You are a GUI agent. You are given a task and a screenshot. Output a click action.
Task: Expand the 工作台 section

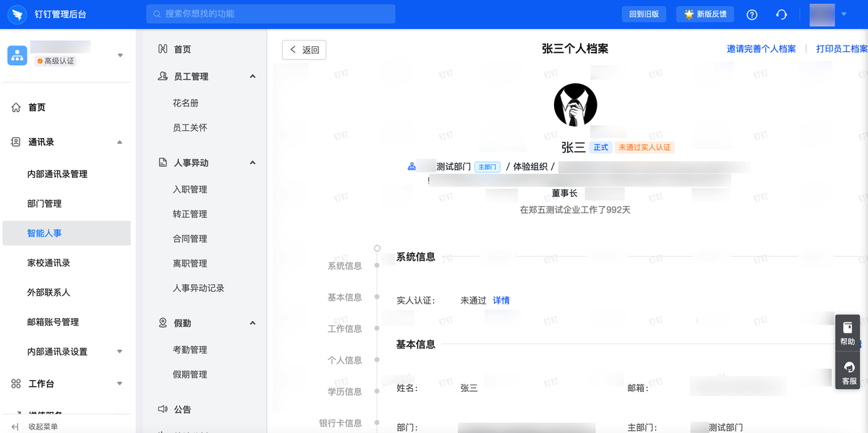tap(119, 384)
